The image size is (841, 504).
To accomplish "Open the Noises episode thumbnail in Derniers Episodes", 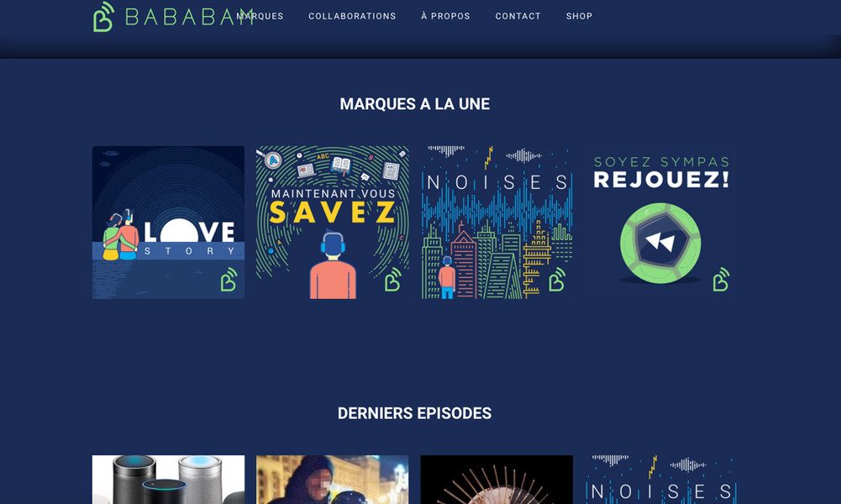I will 660,480.
